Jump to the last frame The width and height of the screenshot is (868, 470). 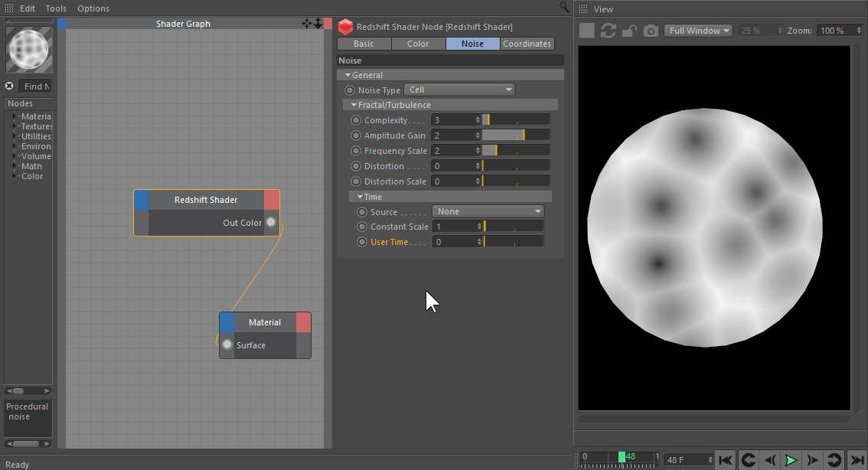(x=857, y=459)
